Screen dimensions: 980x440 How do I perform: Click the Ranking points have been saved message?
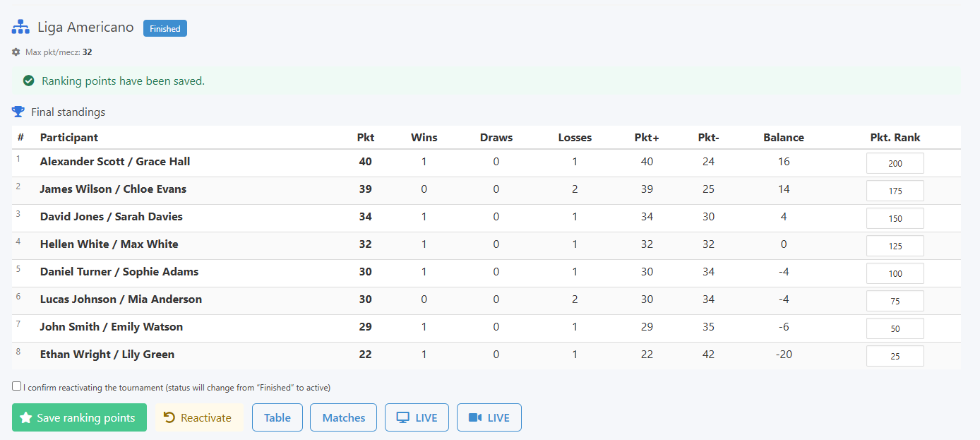(124, 81)
